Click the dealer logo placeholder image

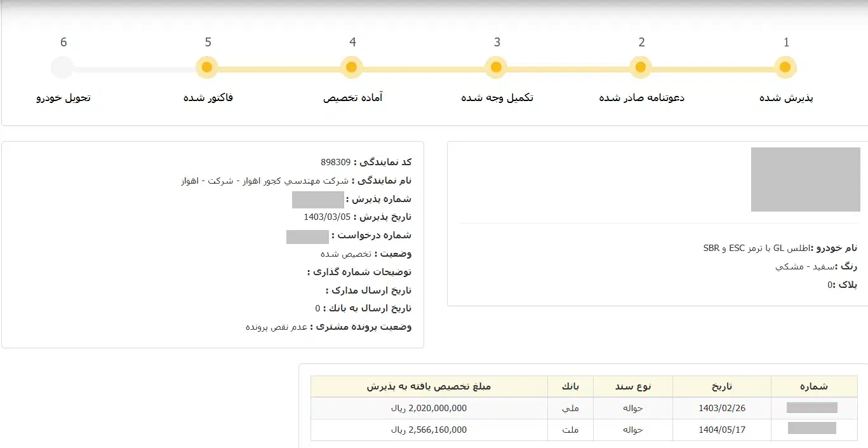pos(805,179)
